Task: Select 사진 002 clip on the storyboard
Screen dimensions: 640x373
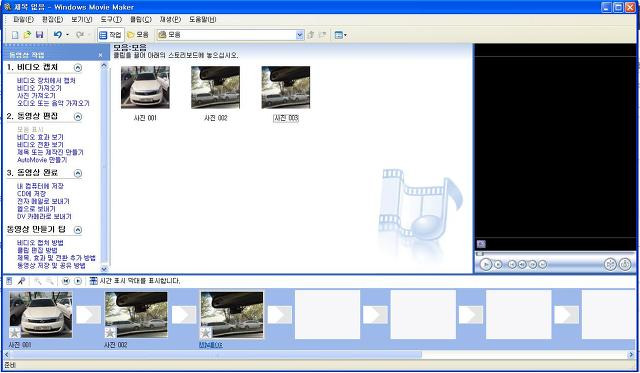Action: point(136,315)
